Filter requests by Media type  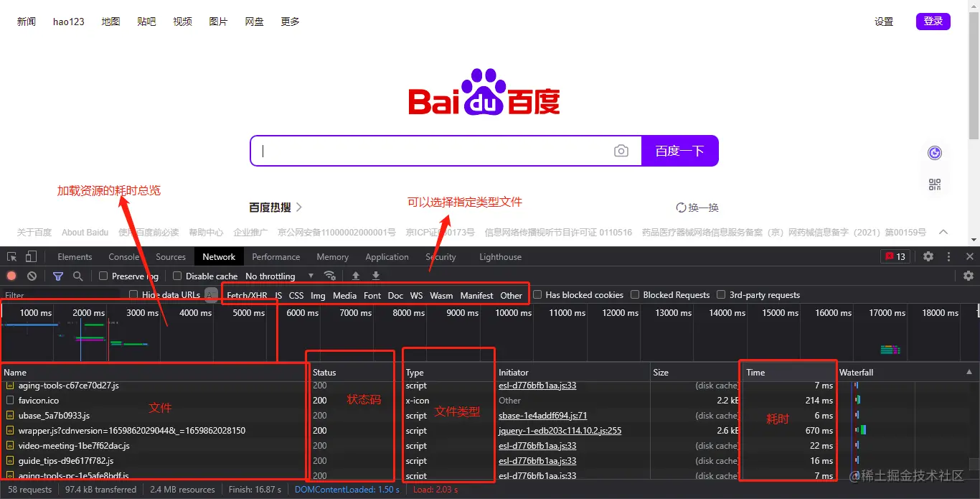tap(344, 295)
